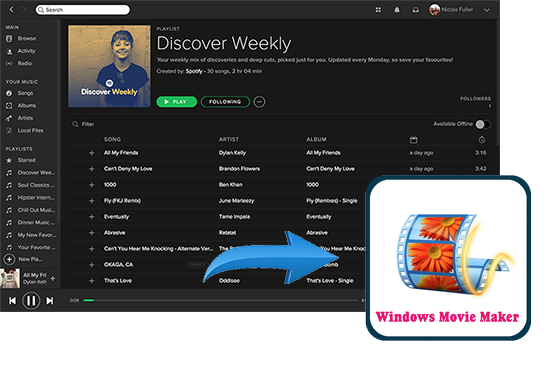Toggle the Available Offline switch

[483, 124]
